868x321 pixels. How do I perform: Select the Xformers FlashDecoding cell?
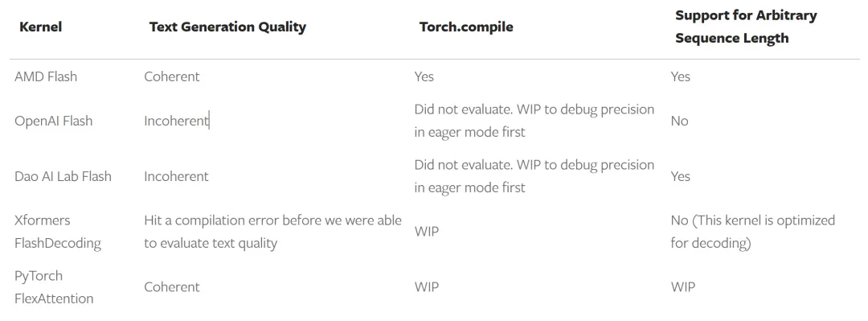(58, 231)
